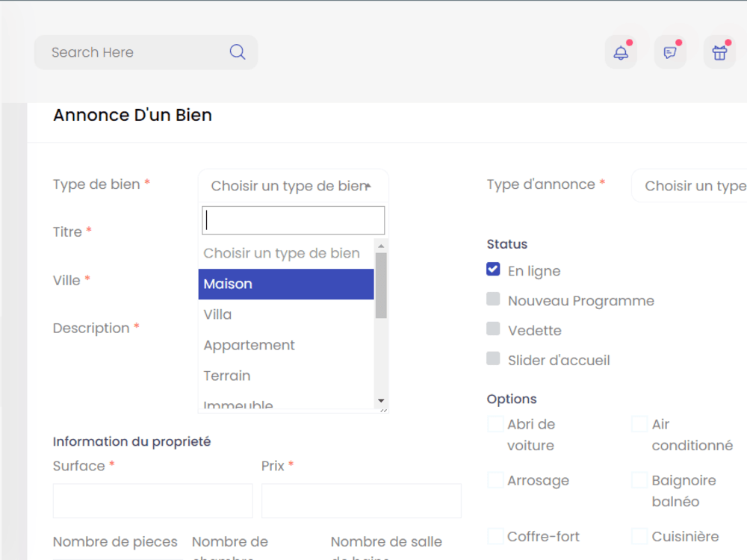This screenshot has width=747, height=560.
Task: Click the Titre field label
Action: click(67, 232)
